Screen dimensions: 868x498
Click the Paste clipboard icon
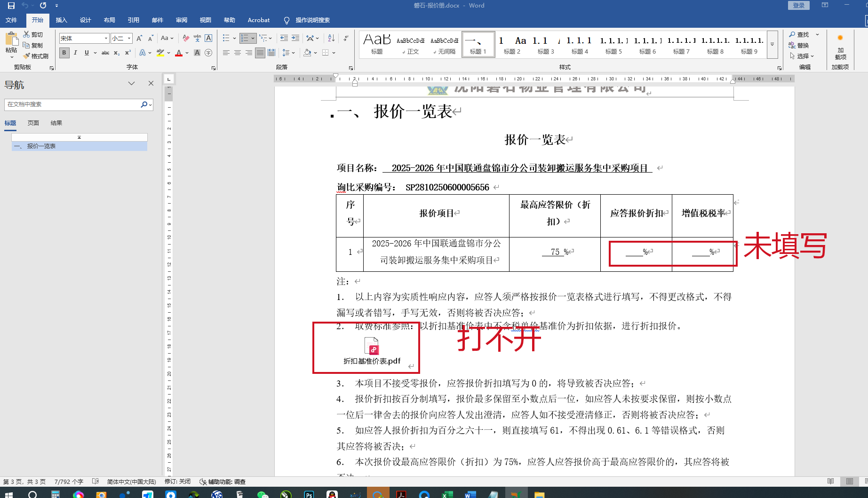pyautogui.click(x=11, y=39)
